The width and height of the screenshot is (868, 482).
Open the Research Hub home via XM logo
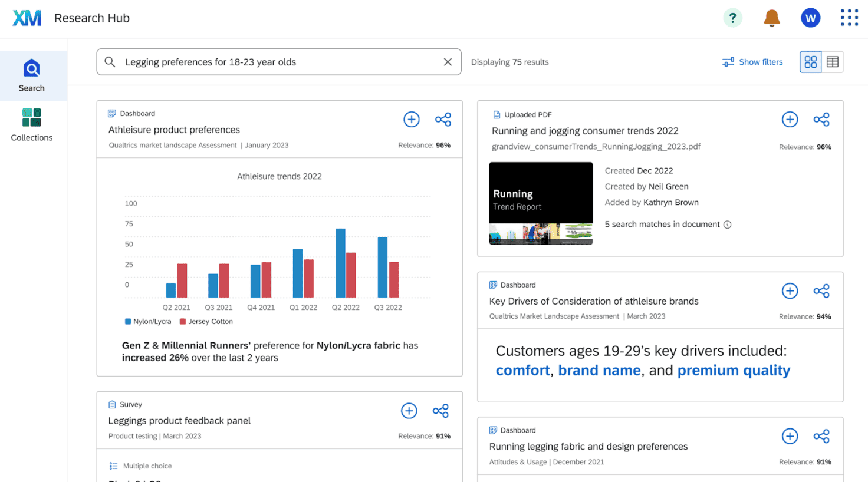[26, 18]
